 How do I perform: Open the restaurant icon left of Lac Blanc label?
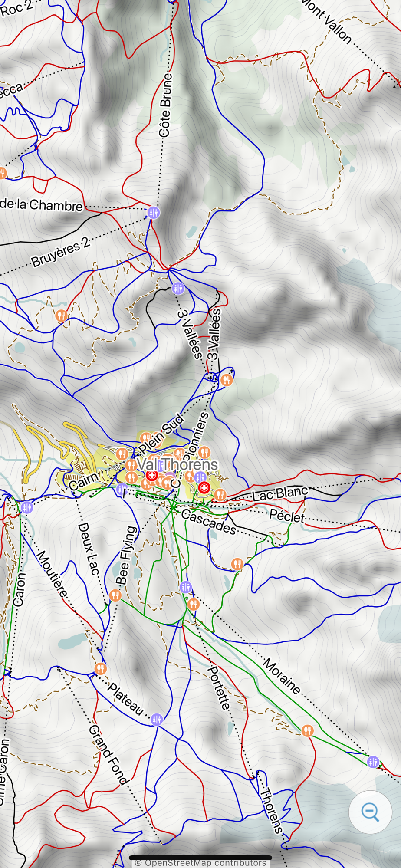click(x=220, y=495)
